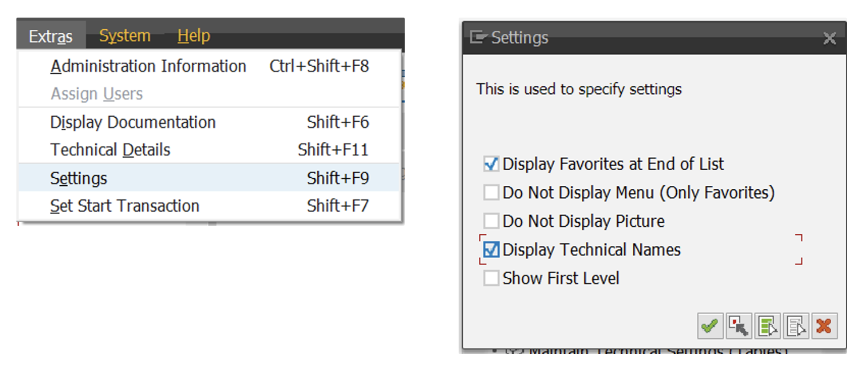Viewport: 868px width, 367px height.
Task: Expand the System menu
Action: (x=124, y=36)
